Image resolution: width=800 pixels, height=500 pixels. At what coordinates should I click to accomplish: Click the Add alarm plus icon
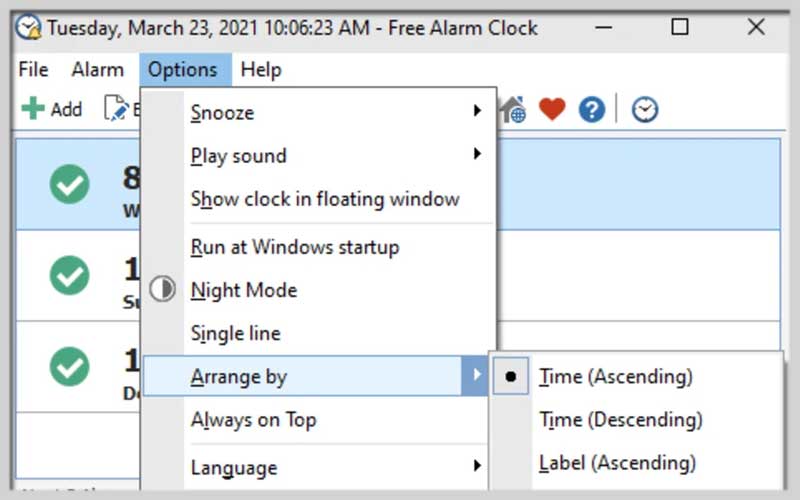[x=33, y=108]
